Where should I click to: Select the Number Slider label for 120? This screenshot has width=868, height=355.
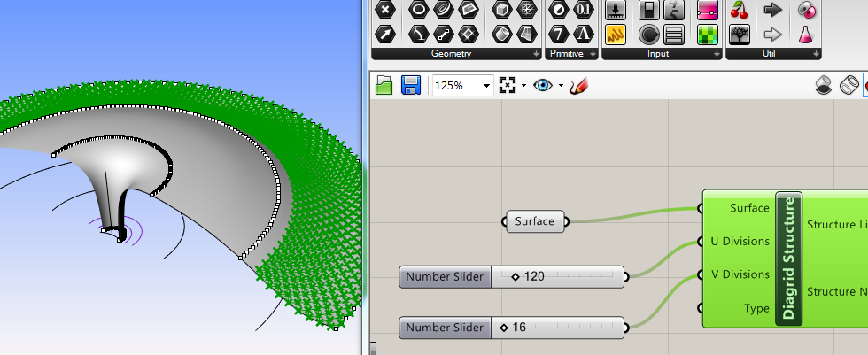pos(445,276)
